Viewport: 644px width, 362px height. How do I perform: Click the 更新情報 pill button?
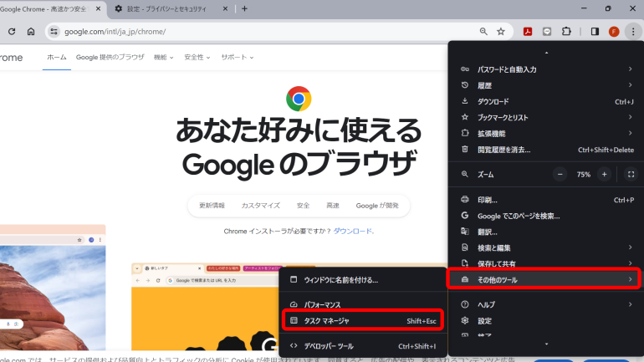point(212,206)
